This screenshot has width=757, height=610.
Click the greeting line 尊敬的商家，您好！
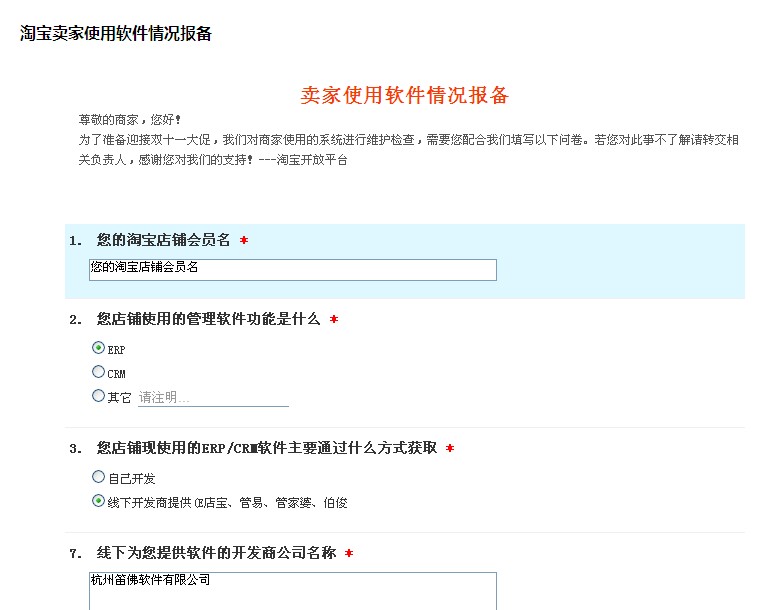click(x=130, y=120)
